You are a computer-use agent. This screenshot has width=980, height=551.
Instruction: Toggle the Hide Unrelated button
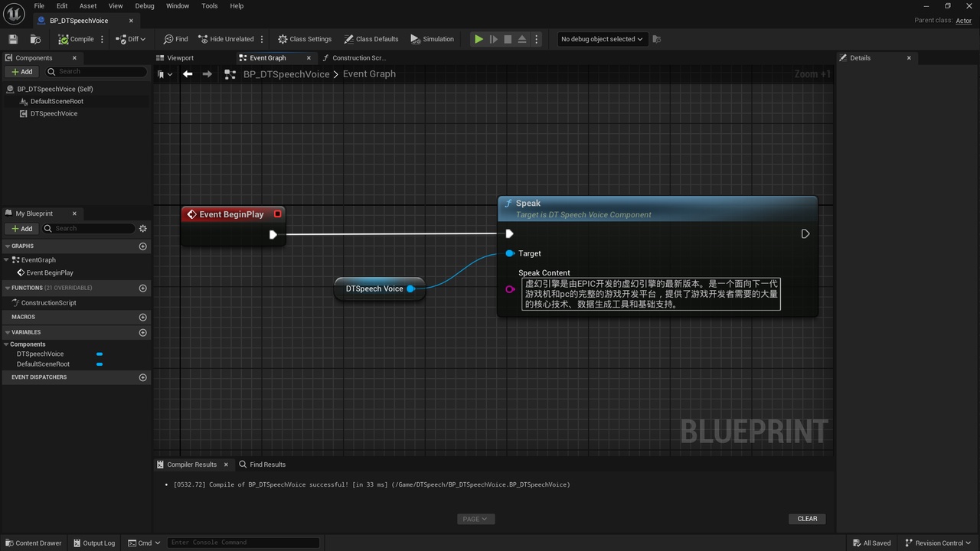226,39
